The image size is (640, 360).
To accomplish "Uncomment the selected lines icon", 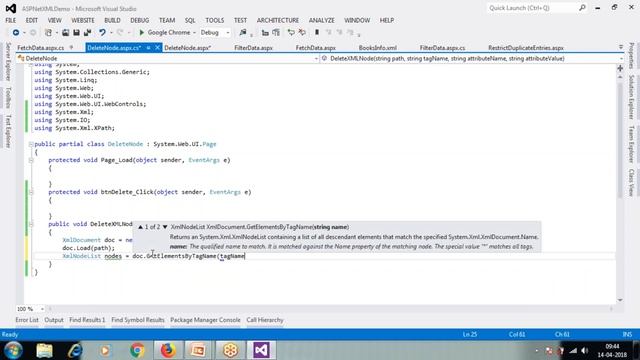I will tap(302, 33).
